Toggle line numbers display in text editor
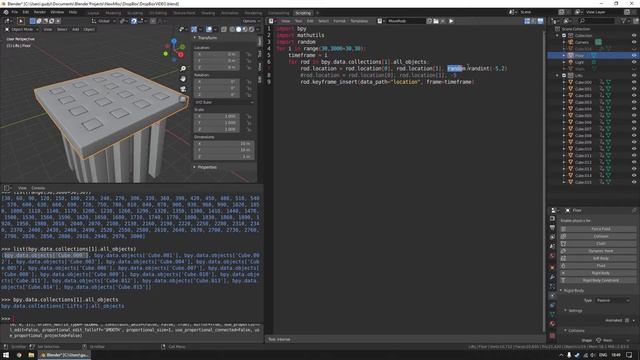Screen dimensions: 640x360 (527, 21)
